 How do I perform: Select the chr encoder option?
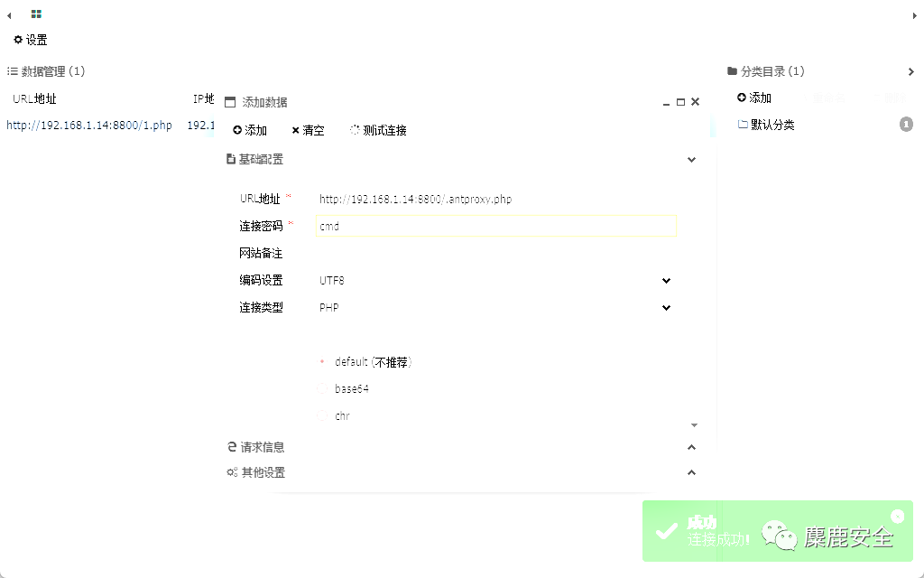pyautogui.click(x=322, y=416)
